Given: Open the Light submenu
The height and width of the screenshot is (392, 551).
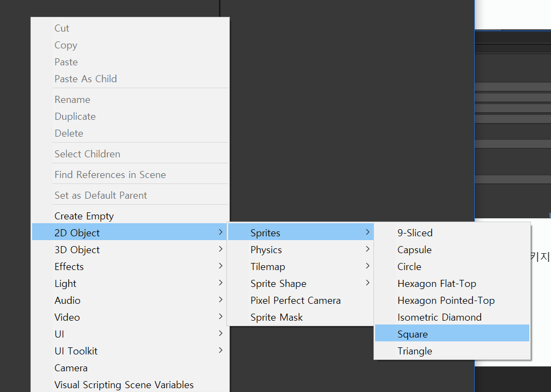Looking at the screenshot, I should tap(65, 283).
